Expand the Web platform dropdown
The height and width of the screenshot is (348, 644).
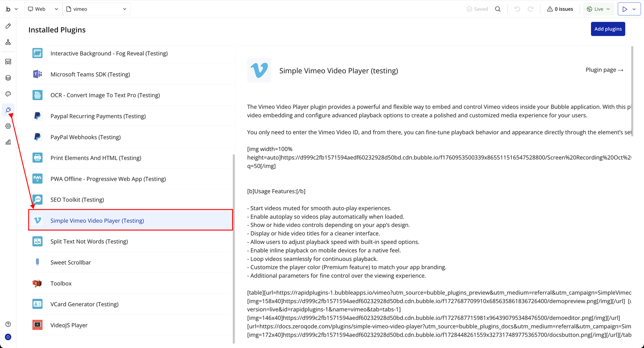(43, 9)
